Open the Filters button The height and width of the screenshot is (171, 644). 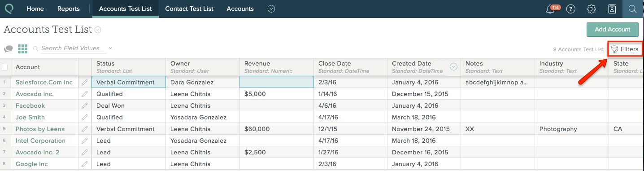click(625, 49)
